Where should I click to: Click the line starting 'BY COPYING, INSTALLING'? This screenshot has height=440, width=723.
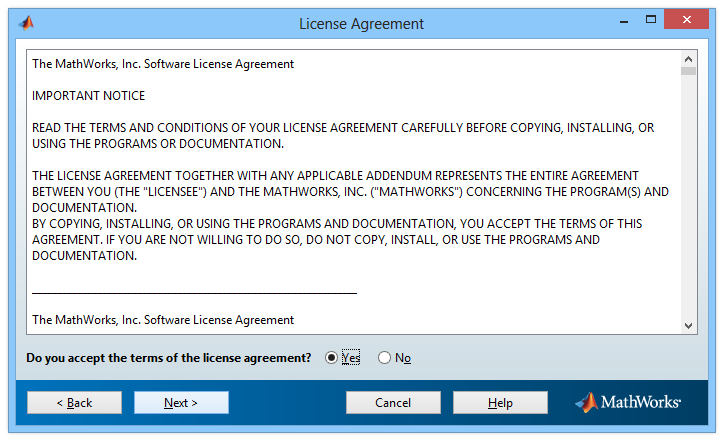pyautogui.click(x=337, y=224)
